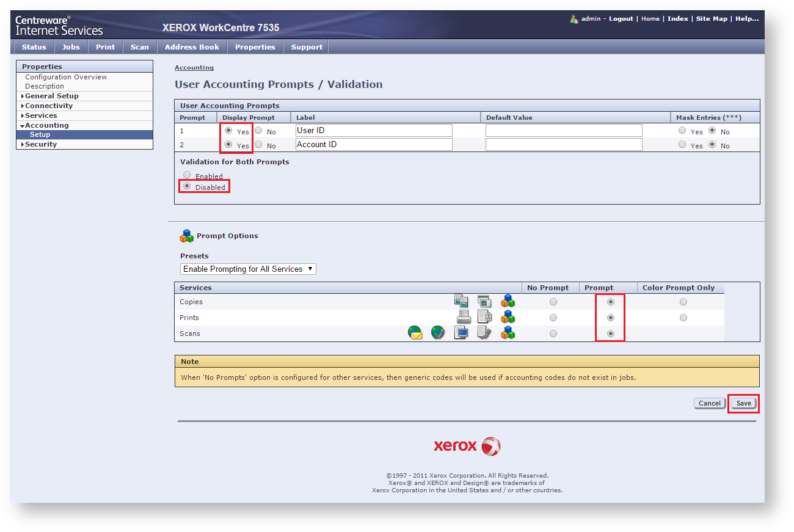Click the Prompt Options cubes icon
Screen dimensions: 794x532
(x=187, y=236)
